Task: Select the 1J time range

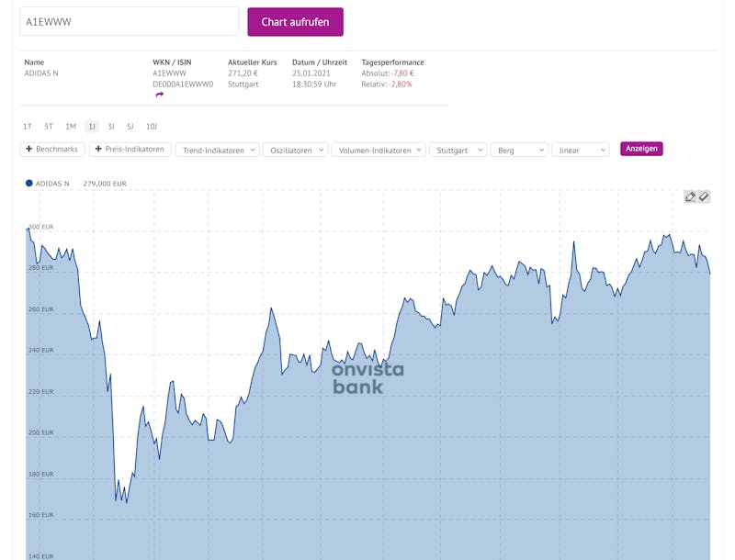Action: (x=92, y=127)
